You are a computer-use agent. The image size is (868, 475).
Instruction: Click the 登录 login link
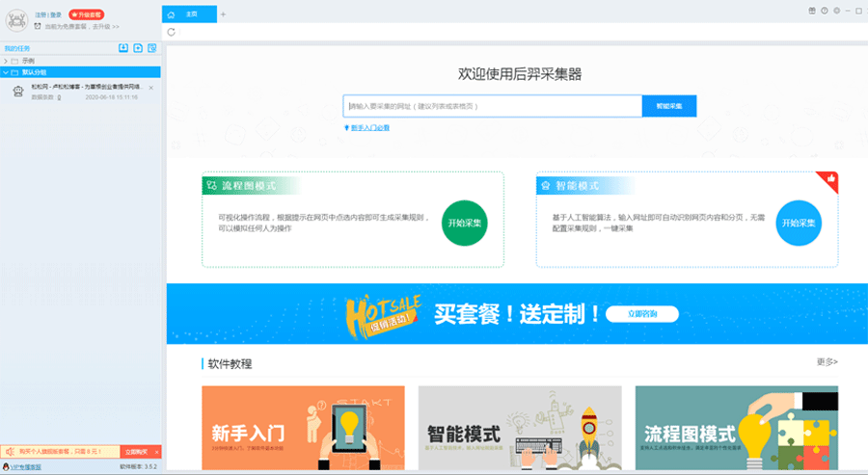coord(56,14)
